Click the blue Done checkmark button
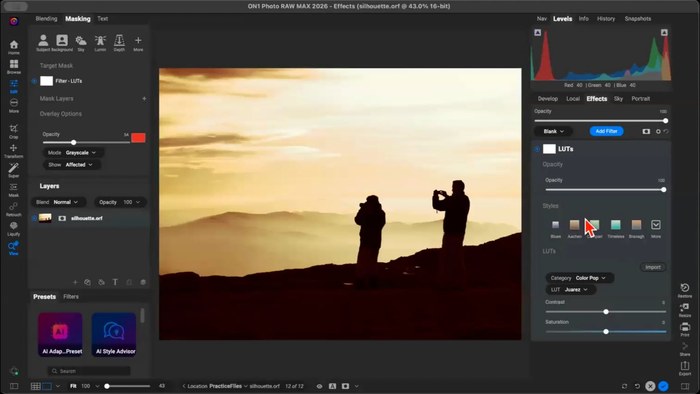This screenshot has height=394, width=700. 663,386
